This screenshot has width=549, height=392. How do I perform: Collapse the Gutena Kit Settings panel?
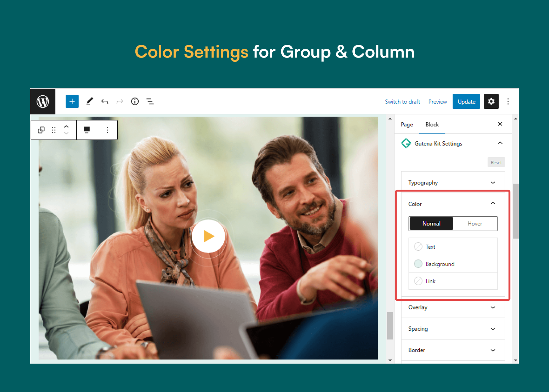[x=500, y=143]
